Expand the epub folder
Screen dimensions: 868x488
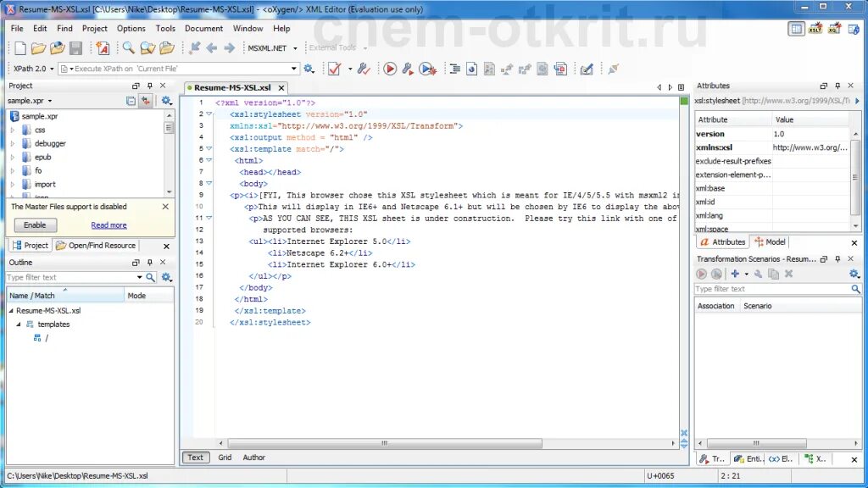(13, 157)
